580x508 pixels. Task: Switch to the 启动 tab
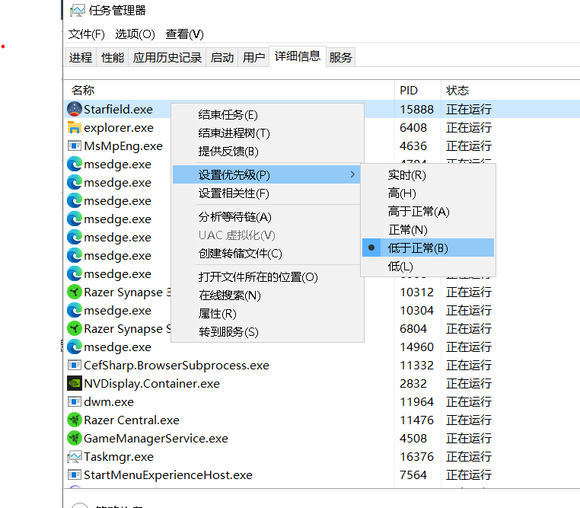222,57
